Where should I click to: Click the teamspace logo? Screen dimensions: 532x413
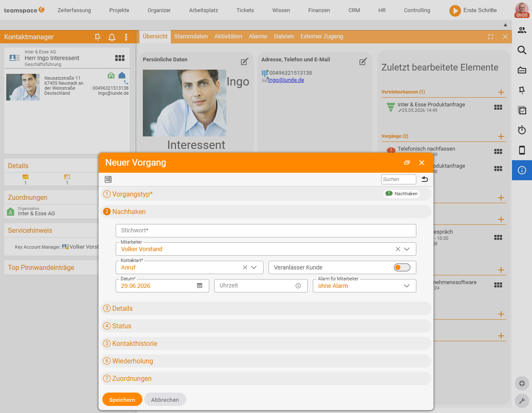pos(24,10)
